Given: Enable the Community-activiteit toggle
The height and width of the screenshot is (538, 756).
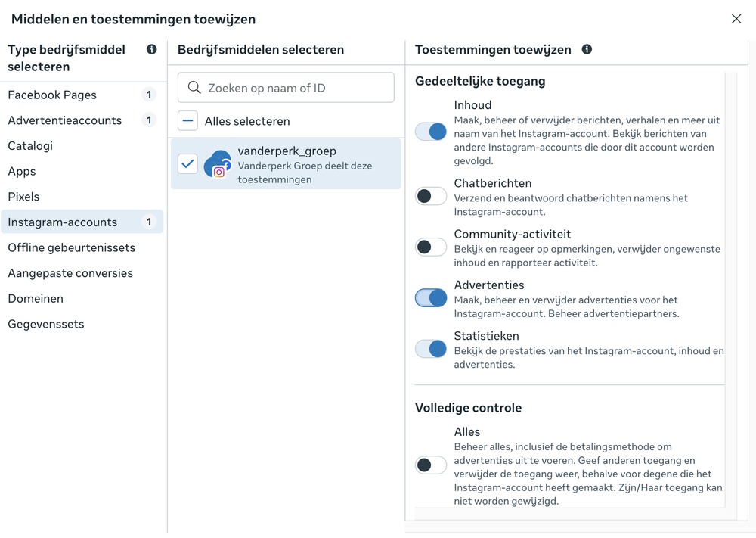Looking at the screenshot, I should tap(431, 247).
